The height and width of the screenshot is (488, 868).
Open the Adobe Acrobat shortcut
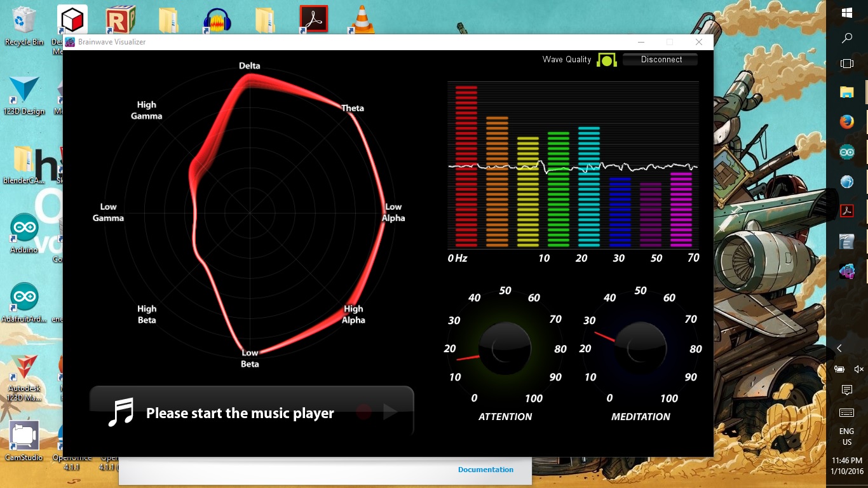click(x=313, y=18)
